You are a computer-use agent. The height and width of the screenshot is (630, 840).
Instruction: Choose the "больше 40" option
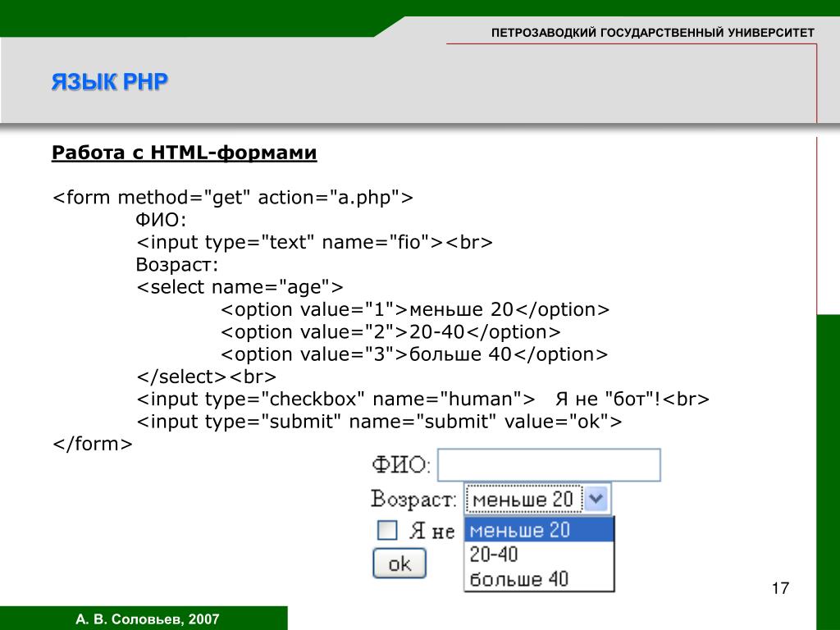pos(538,579)
